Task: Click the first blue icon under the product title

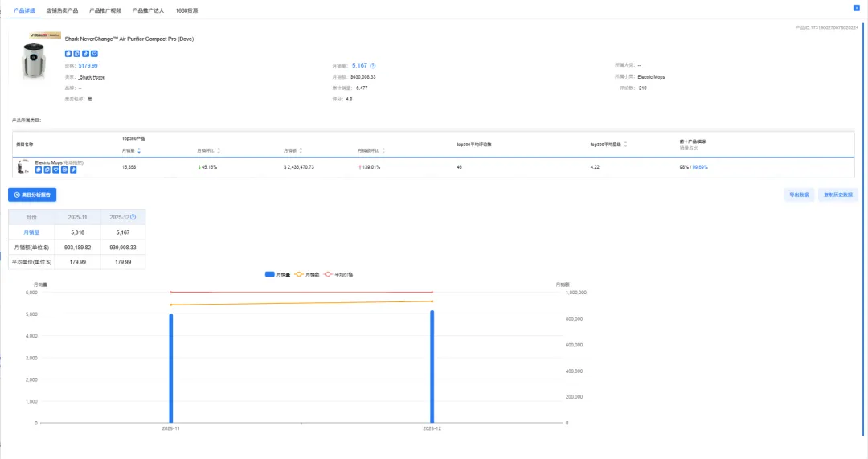Action: tap(68, 53)
